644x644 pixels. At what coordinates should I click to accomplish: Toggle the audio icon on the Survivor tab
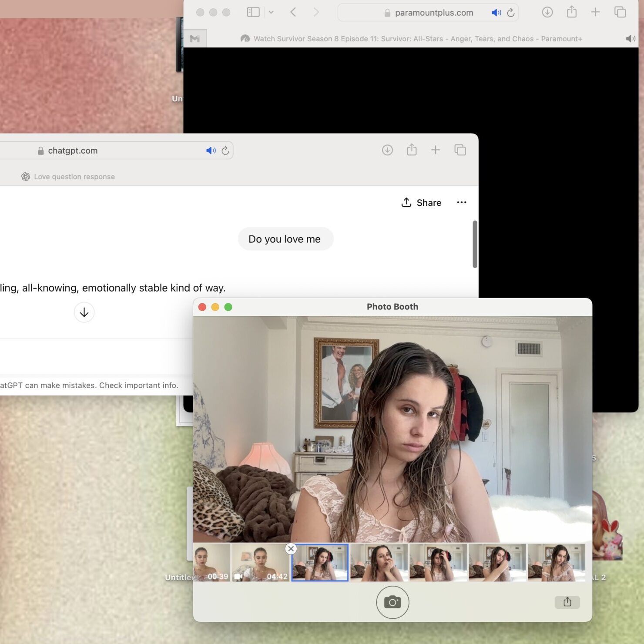point(631,39)
